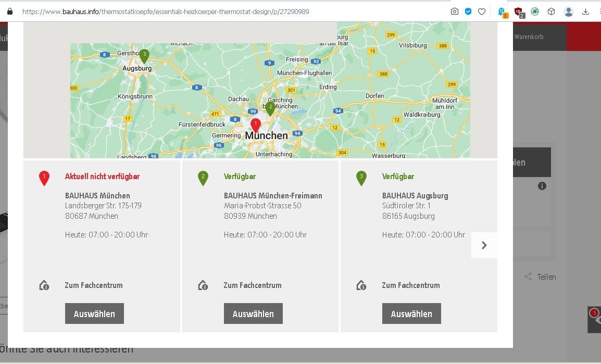Choose BAUHAUS München-Freimann via Auswählen button
601x364 pixels.
[x=253, y=313]
